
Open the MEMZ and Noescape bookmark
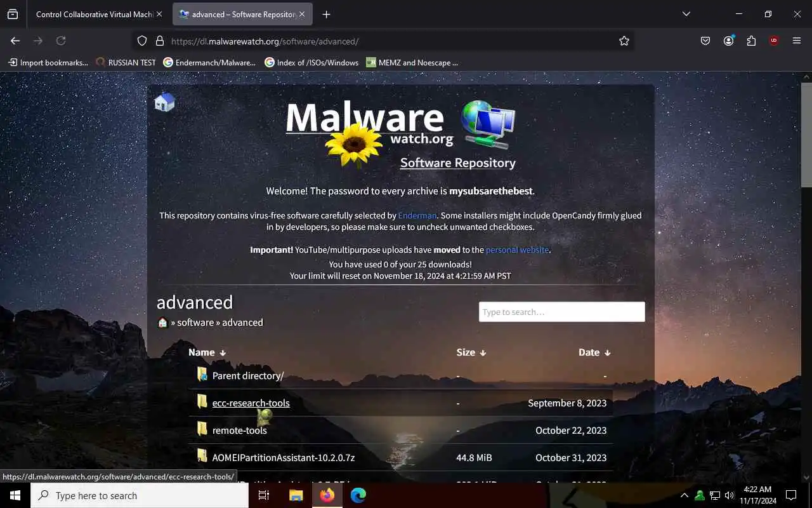(412, 62)
